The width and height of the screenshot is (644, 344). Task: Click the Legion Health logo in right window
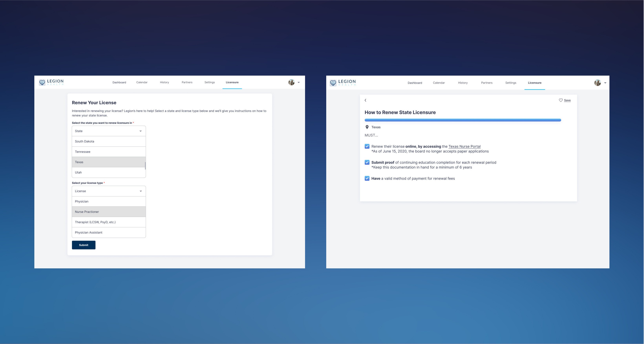[x=343, y=83]
